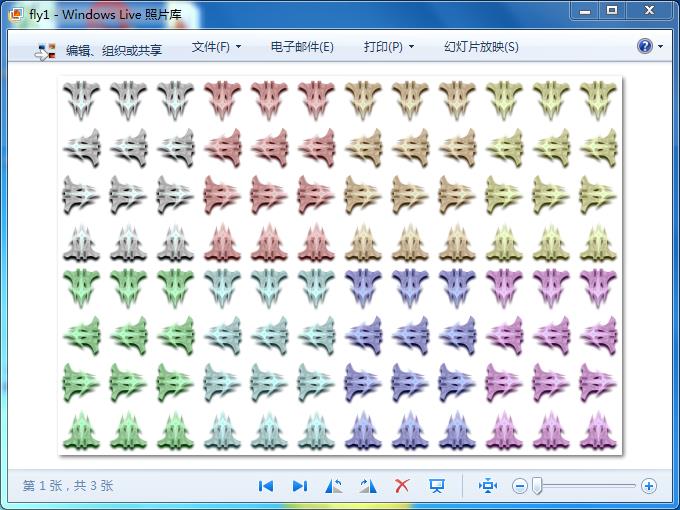Viewport: 680px width, 510px height.
Task: Click the zoom slider handle
Action: [x=537, y=486]
